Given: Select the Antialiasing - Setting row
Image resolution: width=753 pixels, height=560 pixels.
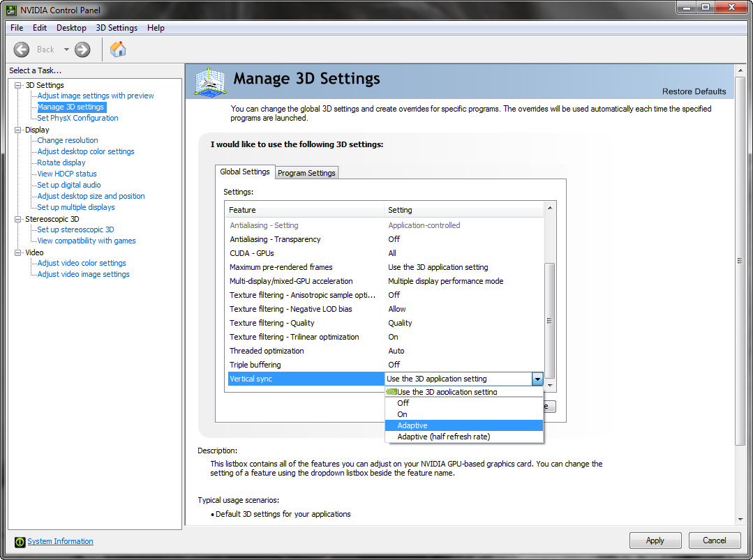Looking at the screenshot, I should click(385, 225).
